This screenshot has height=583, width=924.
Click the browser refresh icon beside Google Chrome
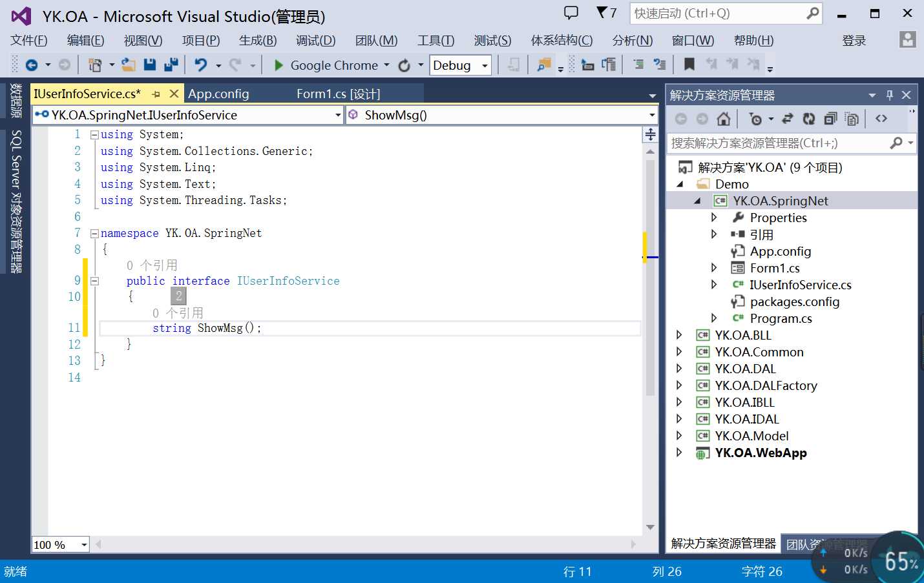404,65
